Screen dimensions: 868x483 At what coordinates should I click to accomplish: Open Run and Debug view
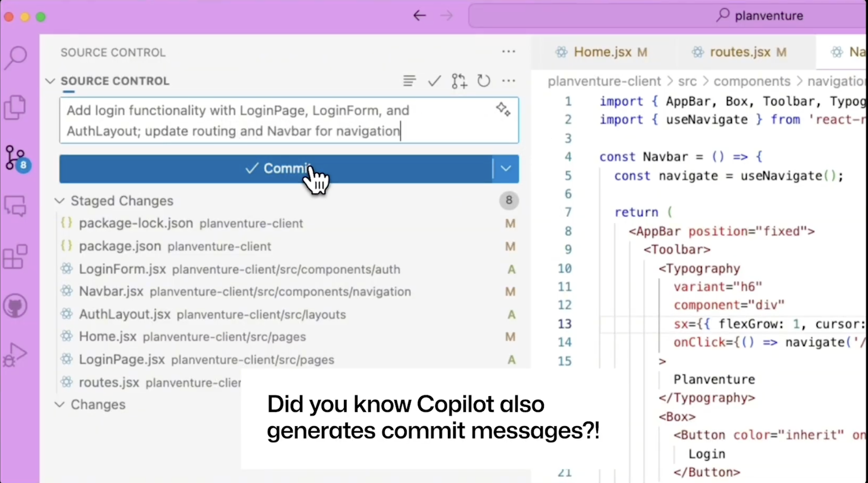(15, 355)
